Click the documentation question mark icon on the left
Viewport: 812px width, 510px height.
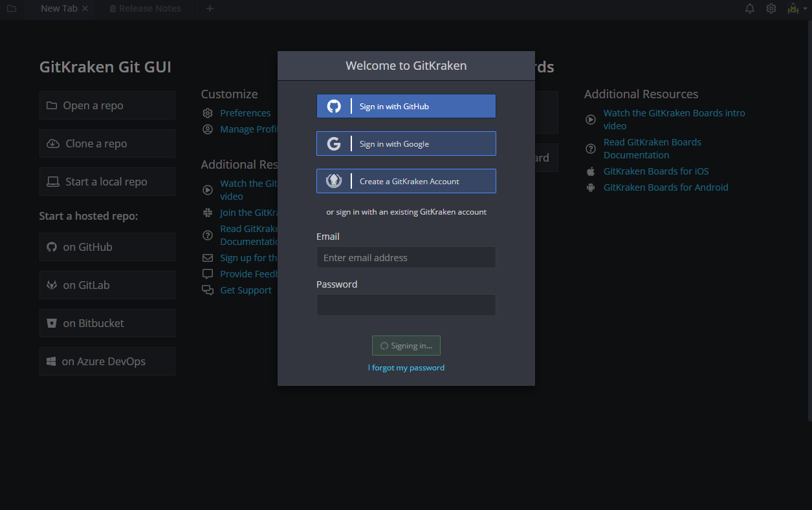click(x=208, y=235)
